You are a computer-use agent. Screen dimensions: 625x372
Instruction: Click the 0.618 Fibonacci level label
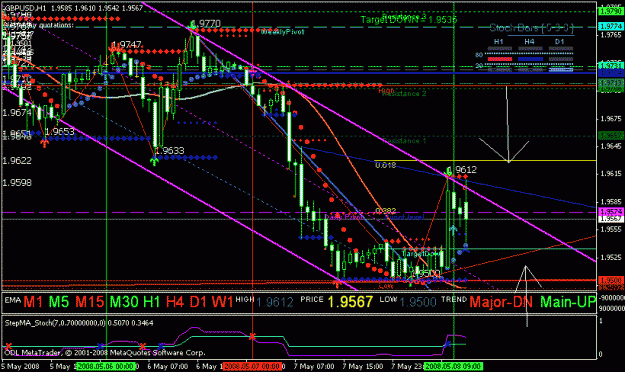pyautogui.click(x=385, y=165)
